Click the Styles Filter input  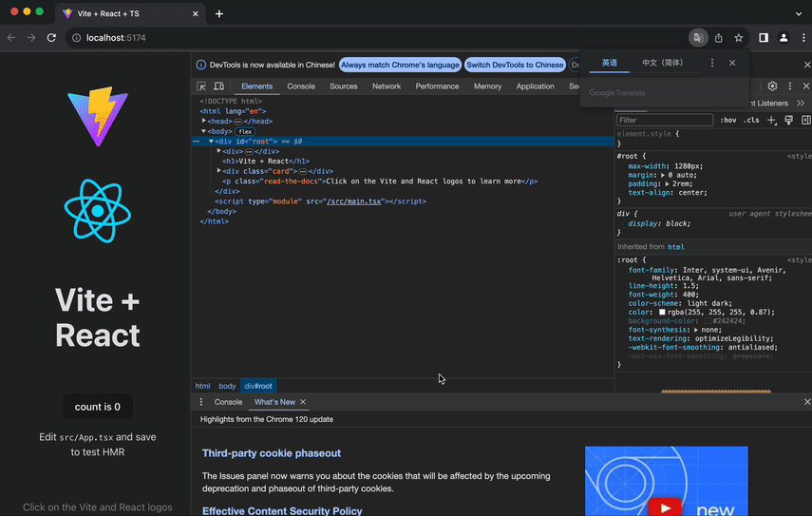point(665,120)
